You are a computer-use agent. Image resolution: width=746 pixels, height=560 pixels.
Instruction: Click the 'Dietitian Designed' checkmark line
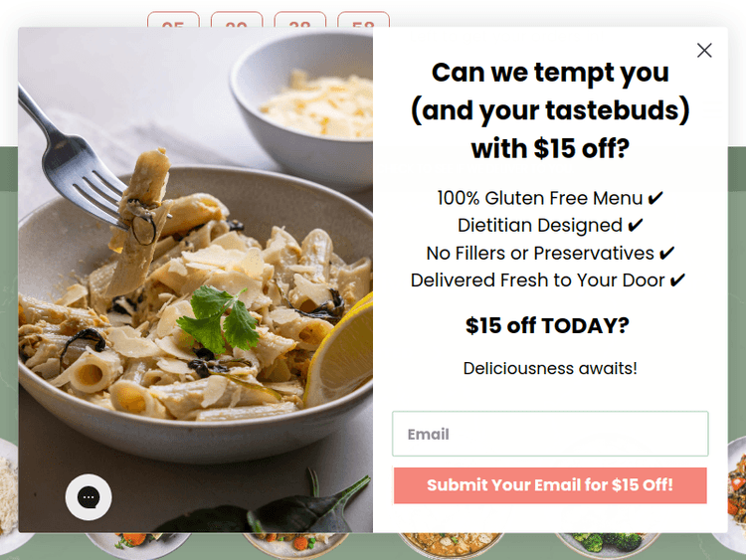550,226
